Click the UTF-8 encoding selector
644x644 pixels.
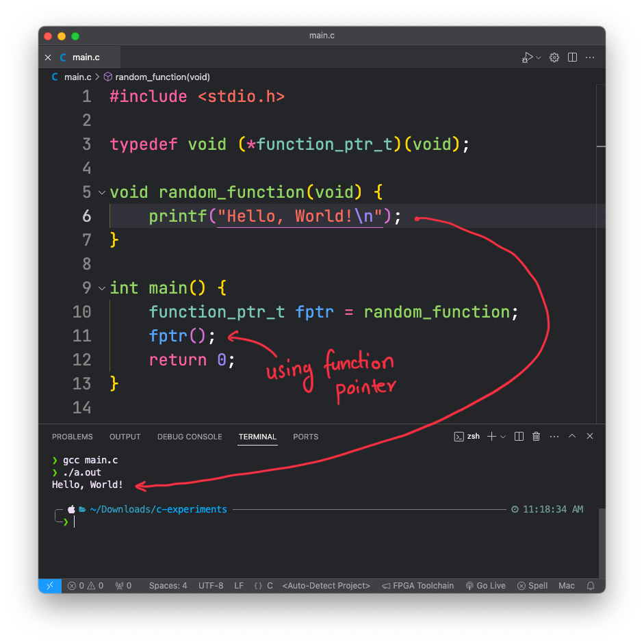pyautogui.click(x=211, y=586)
